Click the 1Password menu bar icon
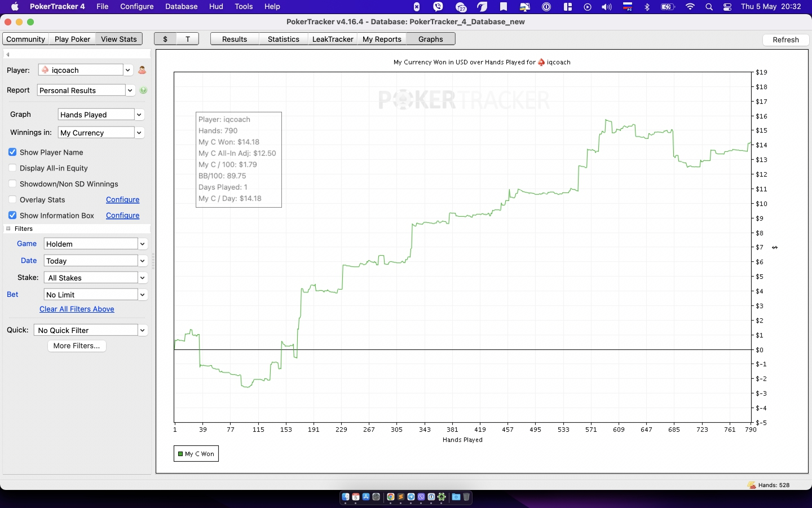Image resolution: width=812 pixels, height=508 pixels. (x=546, y=7)
